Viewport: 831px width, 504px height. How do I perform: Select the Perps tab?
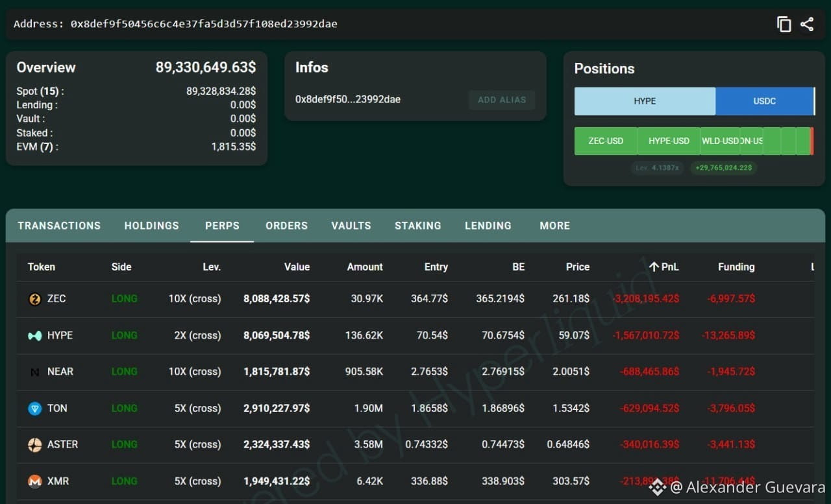pyautogui.click(x=222, y=226)
